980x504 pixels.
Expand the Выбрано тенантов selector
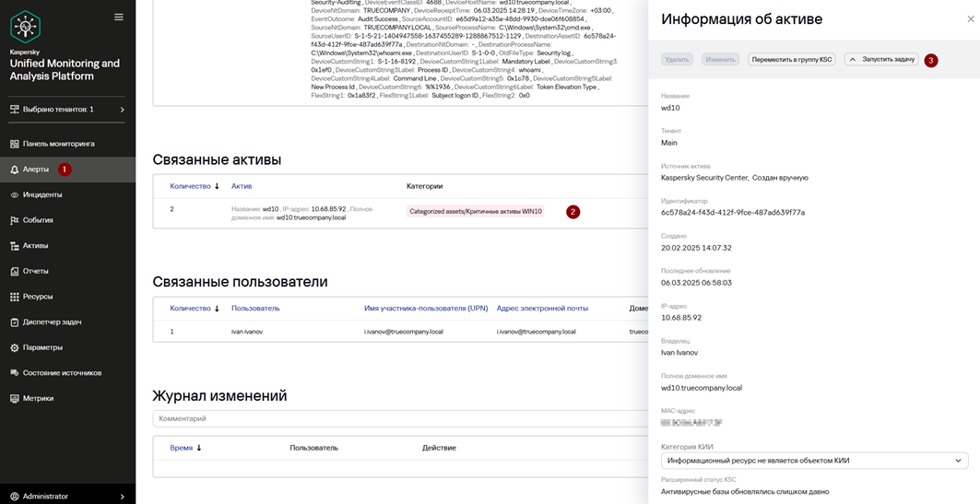click(67, 110)
